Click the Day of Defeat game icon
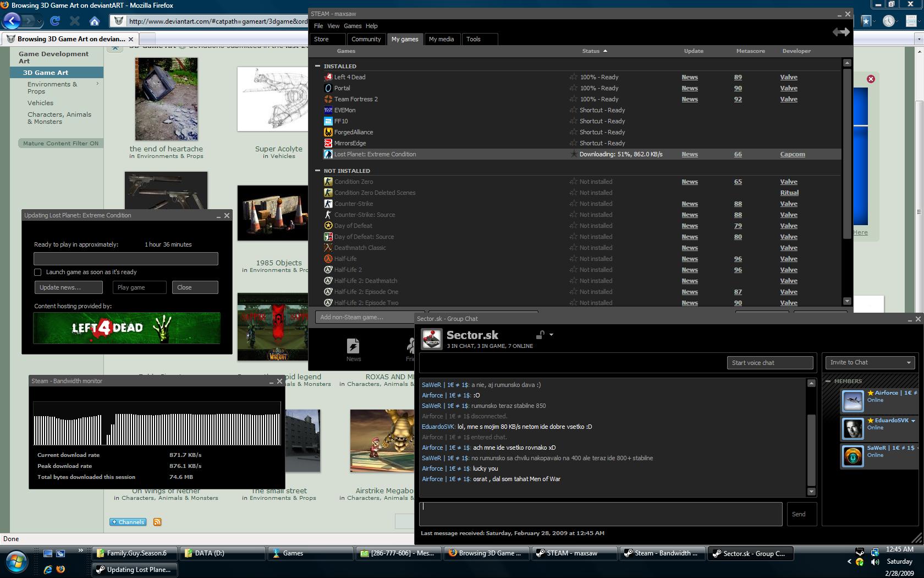Screen dimensions: 924x578 pos(328,226)
